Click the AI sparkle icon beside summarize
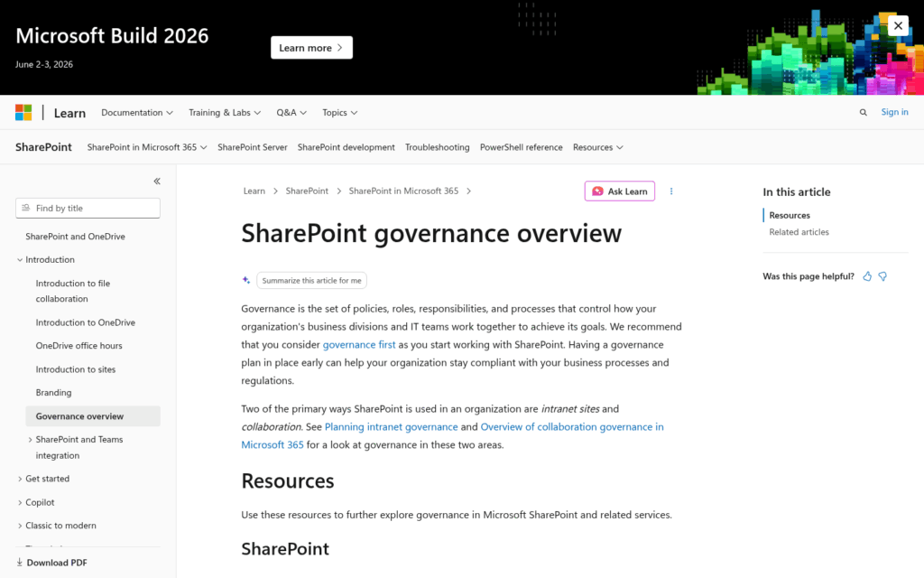 246,280
